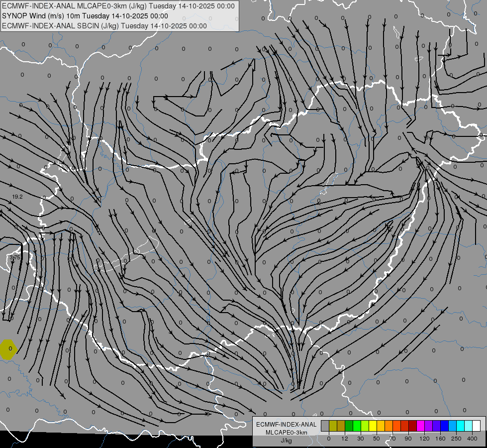Click the J/kg unit label in legend
Image resolution: width=487 pixels, height=448 pixels.
[287, 441]
